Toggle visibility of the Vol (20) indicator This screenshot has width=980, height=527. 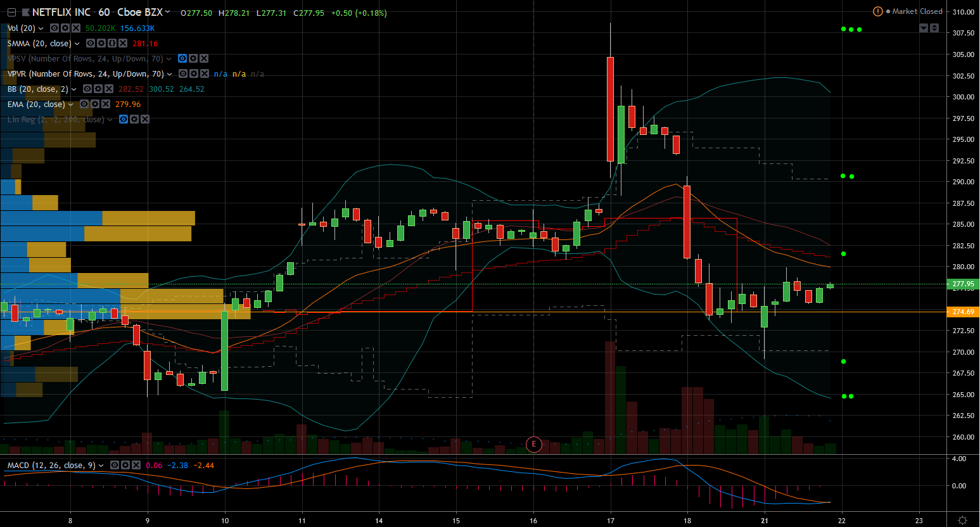click(54, 29)
